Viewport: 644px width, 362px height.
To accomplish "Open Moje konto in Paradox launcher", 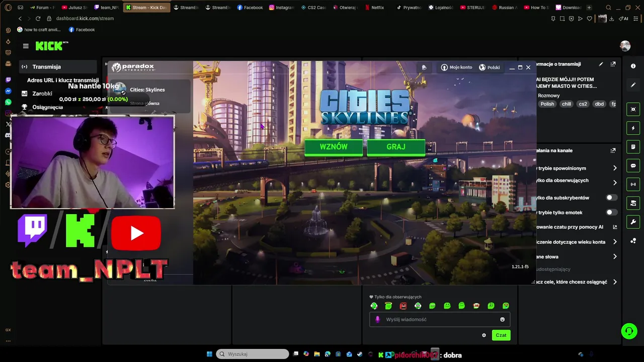I will pos(456,67).
